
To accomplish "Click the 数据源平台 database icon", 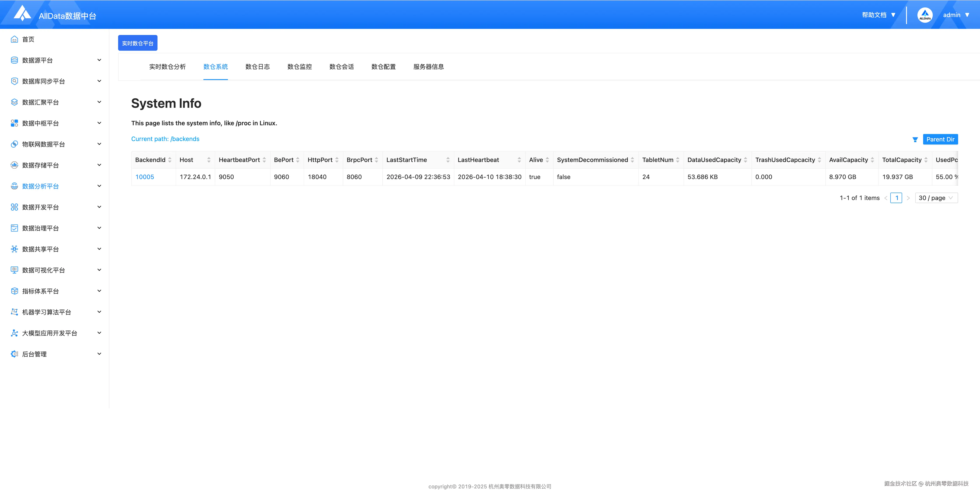I will 14,60.
